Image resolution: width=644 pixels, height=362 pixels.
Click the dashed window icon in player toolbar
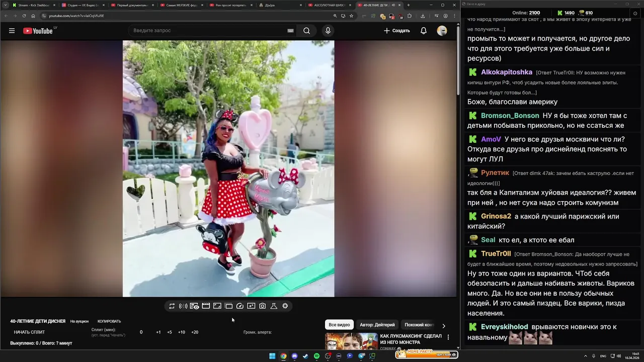point(228,306)
